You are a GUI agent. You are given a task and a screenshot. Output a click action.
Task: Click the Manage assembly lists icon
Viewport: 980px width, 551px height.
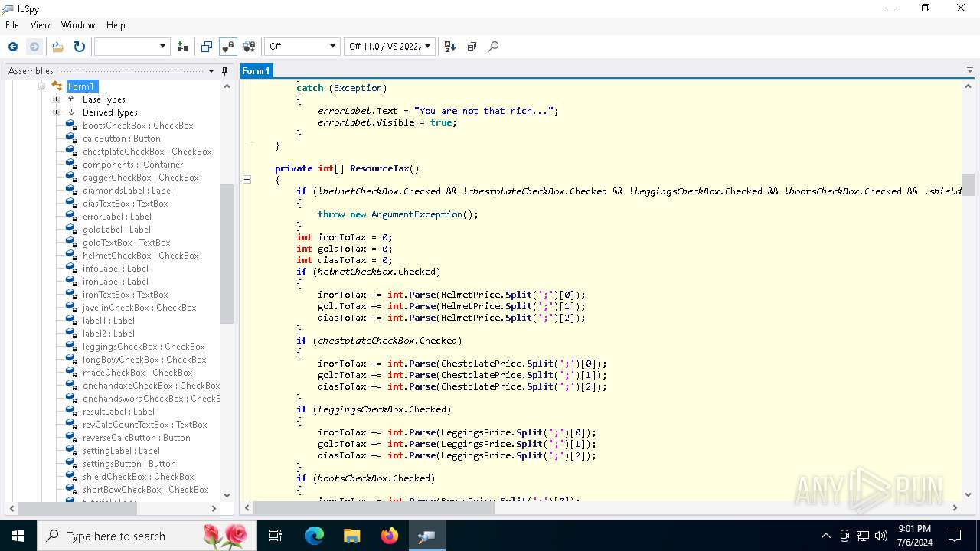183,47
